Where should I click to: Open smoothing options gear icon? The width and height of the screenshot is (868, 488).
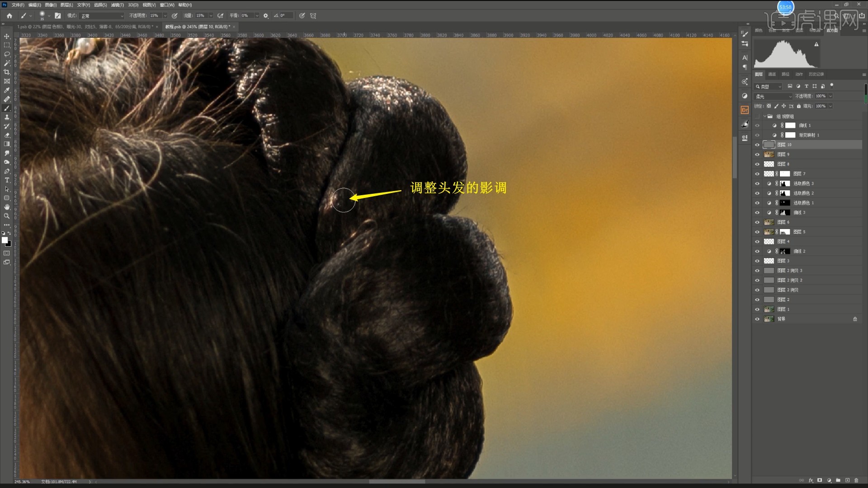point(266,15)
